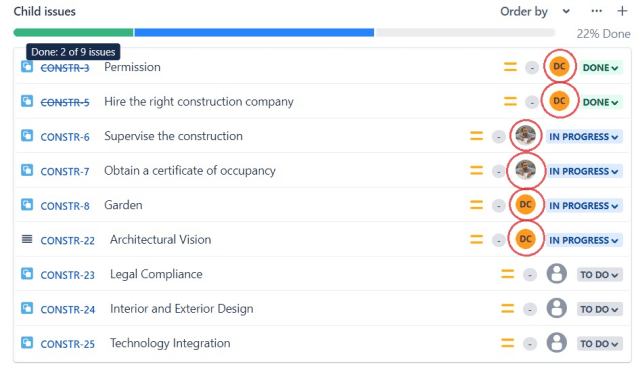This screenshot has height=377, width=640.
Task: Open issue link CONSTR-22
Action: [x=67, y=240]
